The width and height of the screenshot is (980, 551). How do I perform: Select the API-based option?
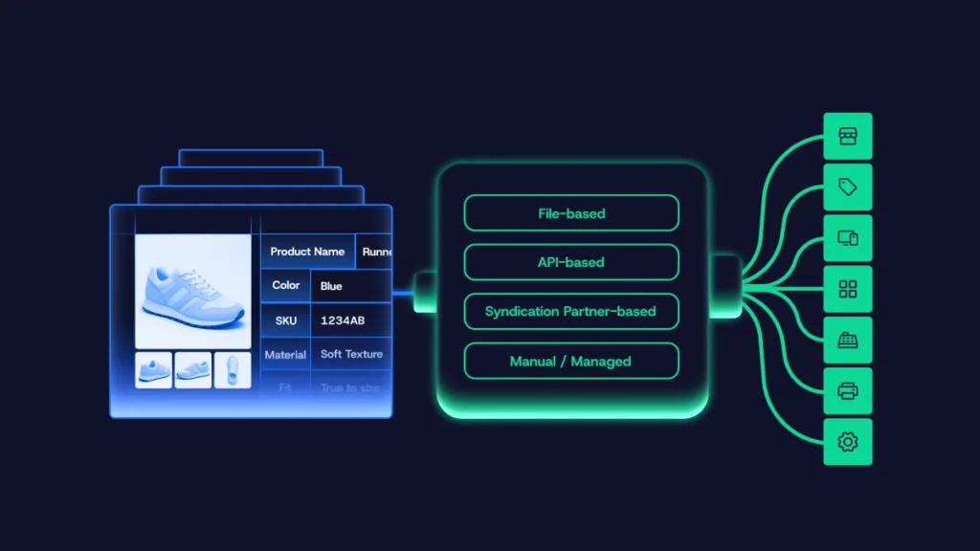[x=571, y=262]
